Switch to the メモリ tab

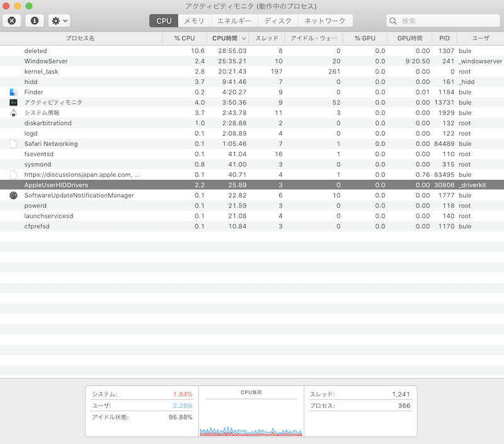click(x=193, y=21)
